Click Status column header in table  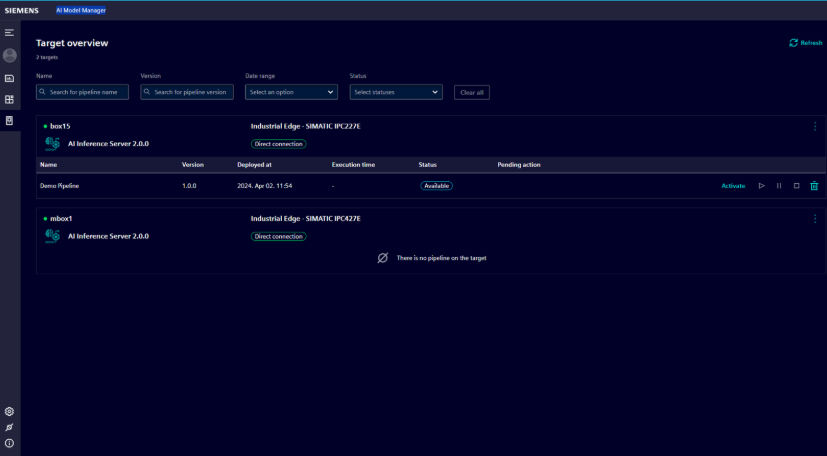(x=428, y=164)
